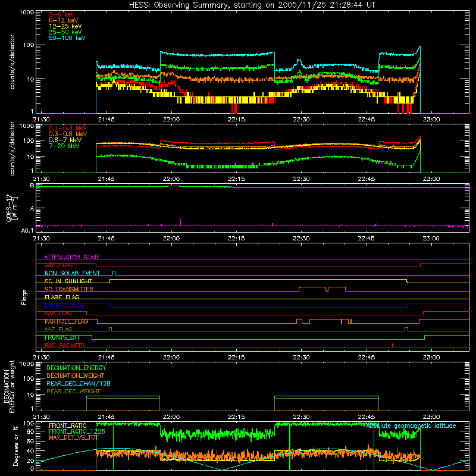Click the DECIMATION_ENERGY legend entry

coord(76,368)
